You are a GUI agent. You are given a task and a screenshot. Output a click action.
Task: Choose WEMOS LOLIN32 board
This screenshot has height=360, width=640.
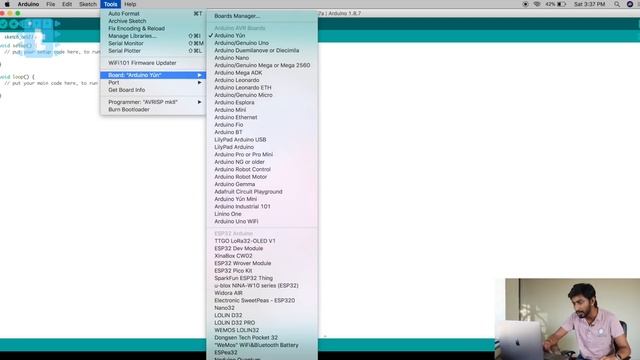tap(262, 330)
